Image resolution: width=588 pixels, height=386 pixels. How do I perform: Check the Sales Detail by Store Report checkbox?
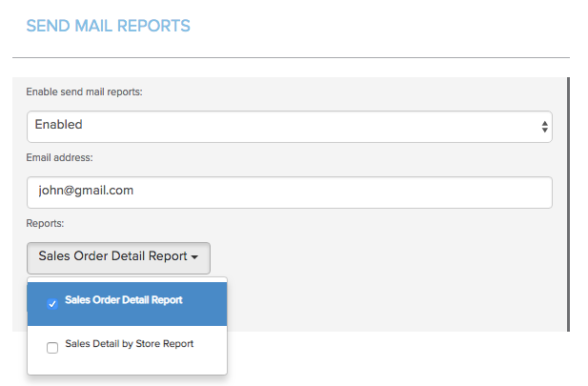click(52, 348)
